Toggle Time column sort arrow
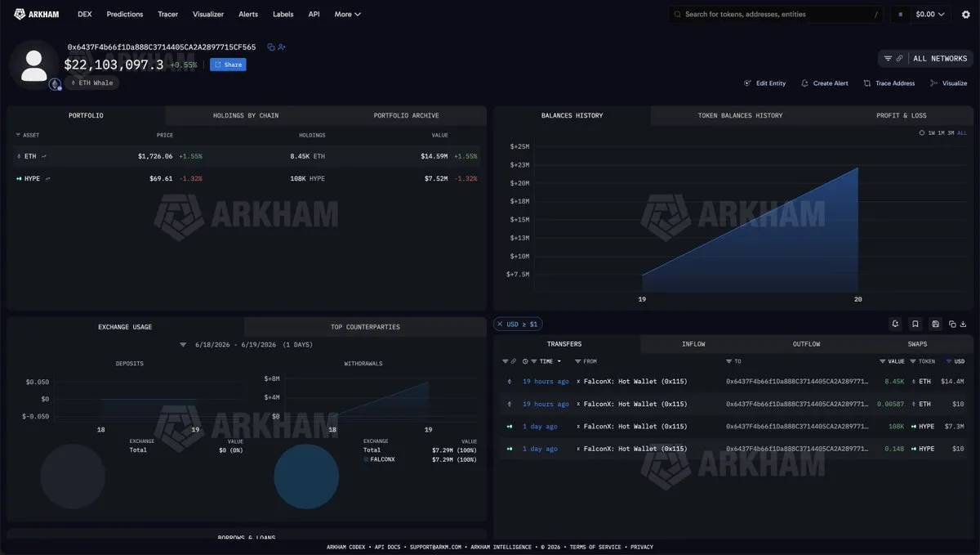The image size is (980, 555). pos(558,360)
